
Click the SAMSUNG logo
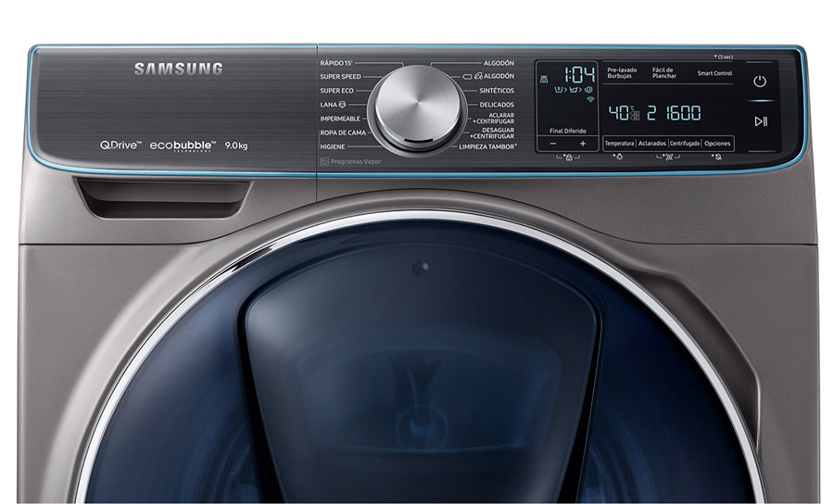(178, 69)
